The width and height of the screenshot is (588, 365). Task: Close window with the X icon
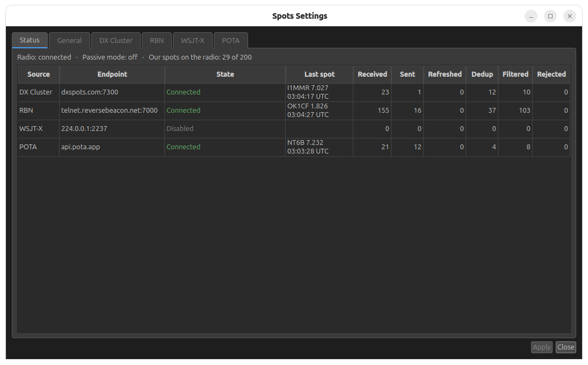(x=570, y=16)
